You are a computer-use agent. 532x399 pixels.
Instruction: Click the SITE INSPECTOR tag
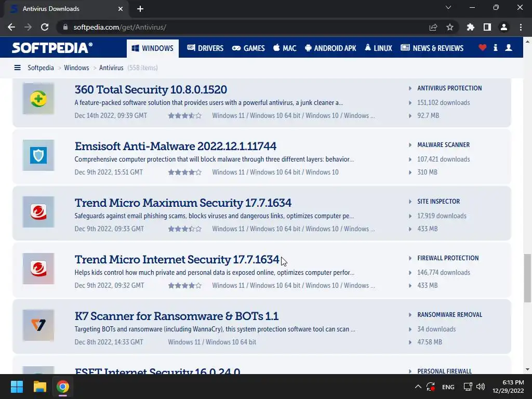pyautogui.click(x=438, y=202)
